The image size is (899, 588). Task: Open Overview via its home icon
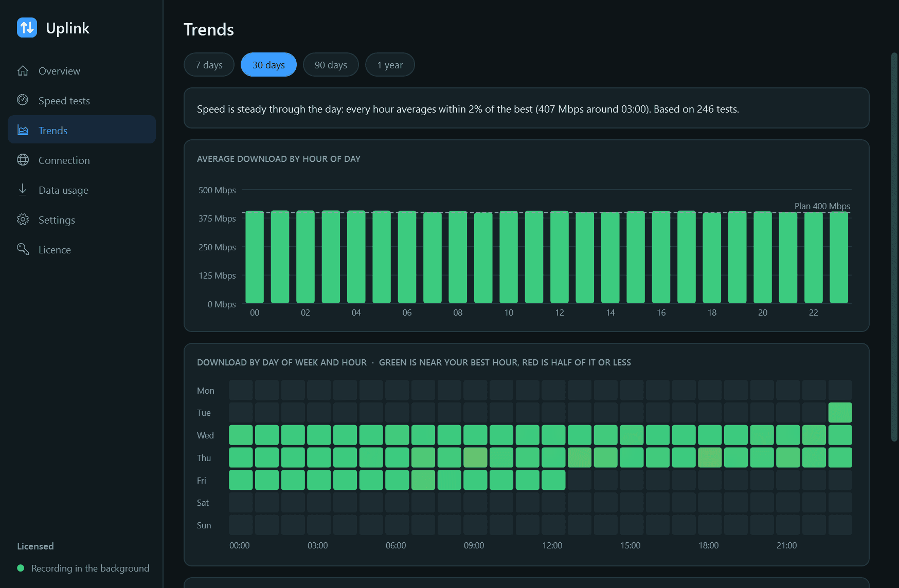click(x=23, y=70)
